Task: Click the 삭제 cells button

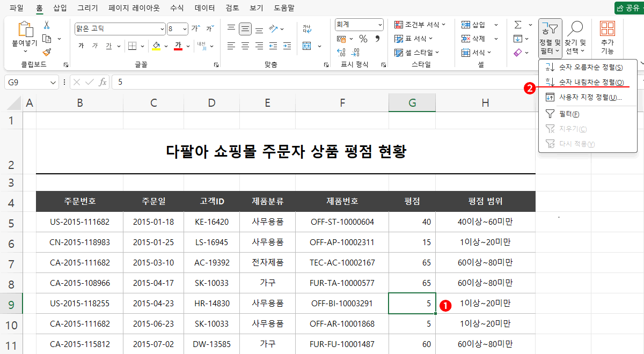Action: point(473,39)
